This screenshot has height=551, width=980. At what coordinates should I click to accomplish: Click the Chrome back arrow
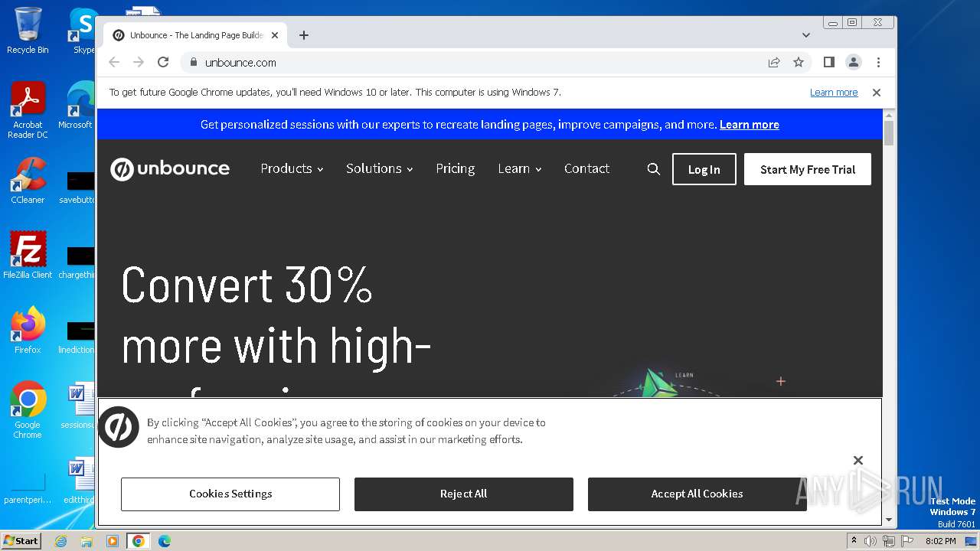tap(114, 62)
